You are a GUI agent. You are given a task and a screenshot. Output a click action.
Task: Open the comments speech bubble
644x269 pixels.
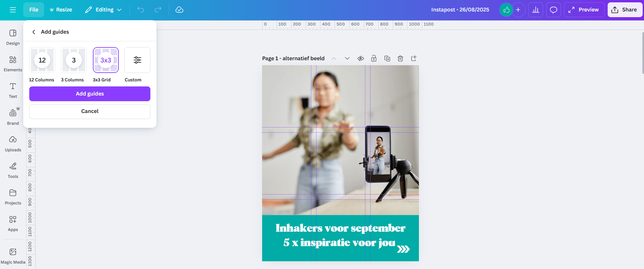(x=553, y=10)
